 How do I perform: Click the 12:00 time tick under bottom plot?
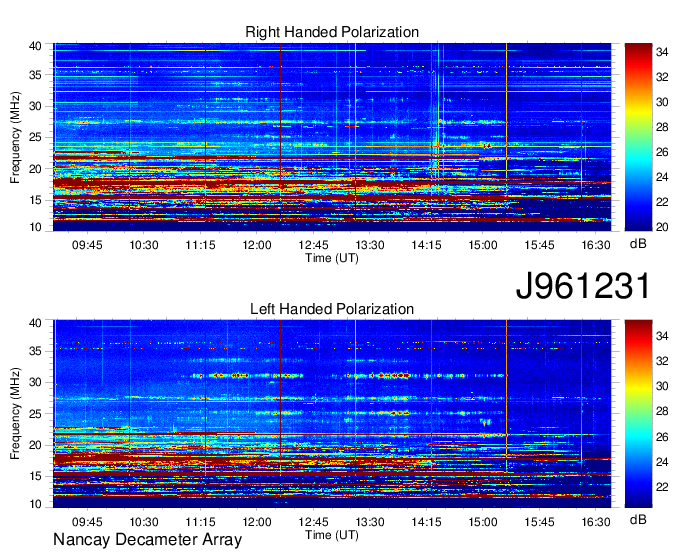[x=257, y=522]
